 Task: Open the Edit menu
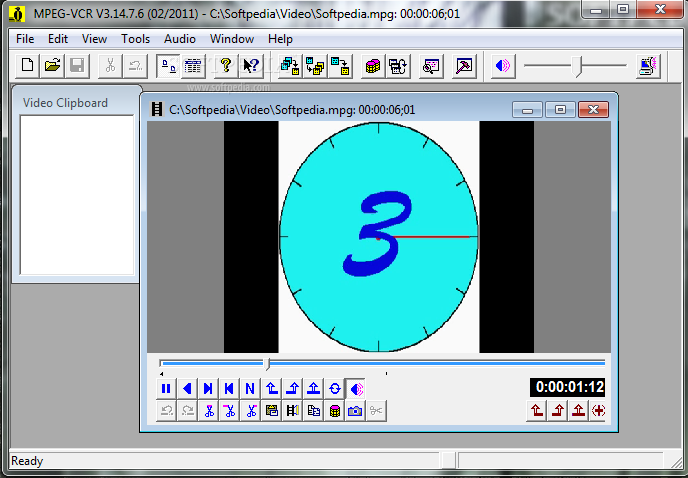coord(58,39)
